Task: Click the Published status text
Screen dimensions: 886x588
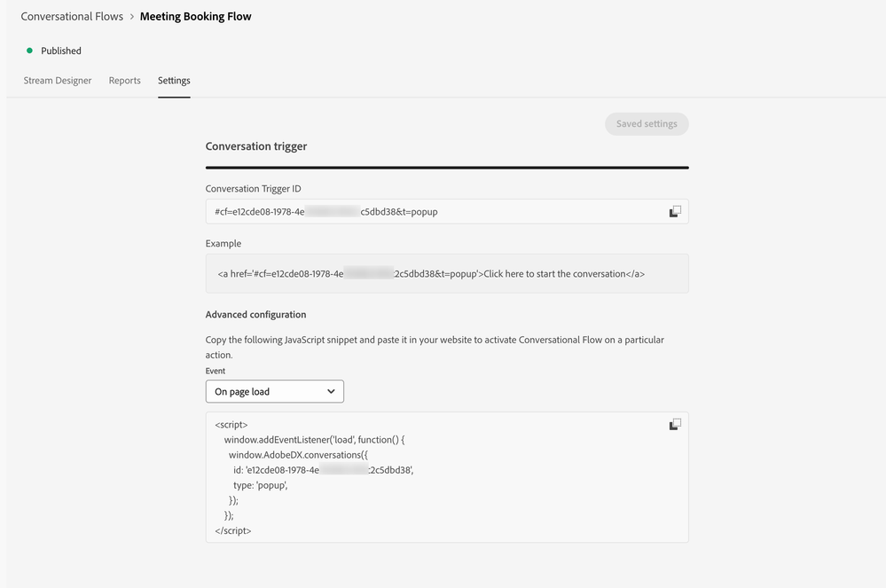Action: (61, 51)
